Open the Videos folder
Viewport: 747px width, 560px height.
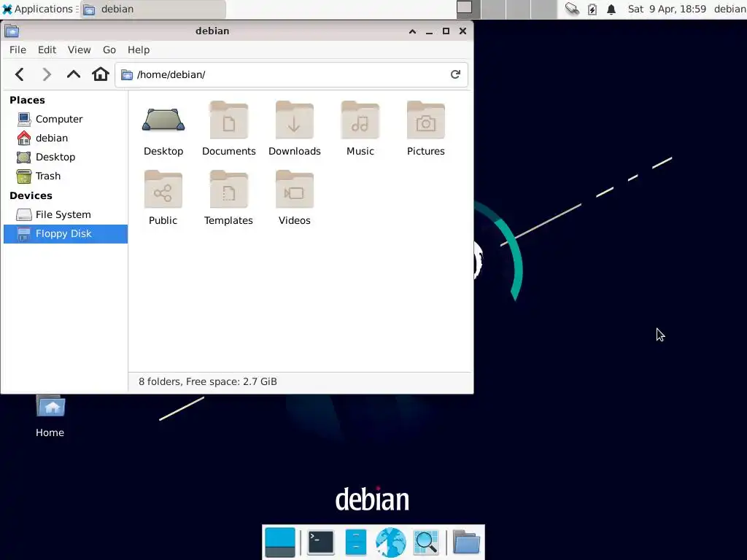point(295,198)
